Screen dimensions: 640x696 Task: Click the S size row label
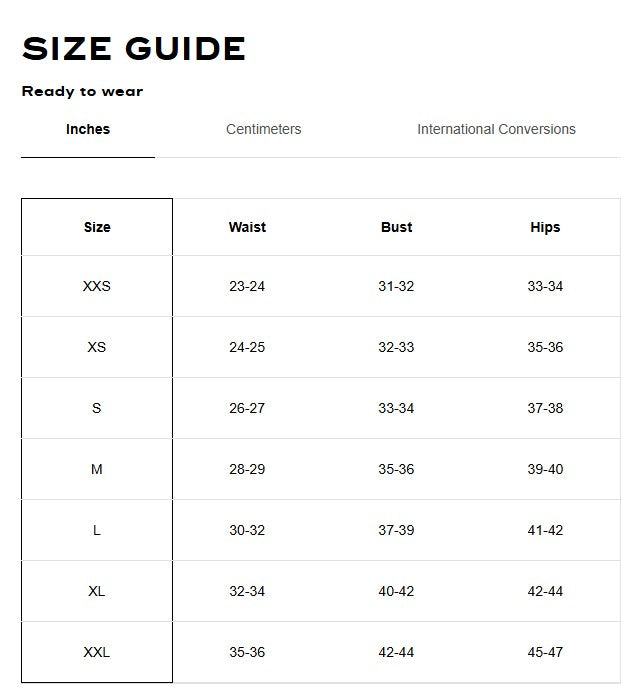click(97, 408)
